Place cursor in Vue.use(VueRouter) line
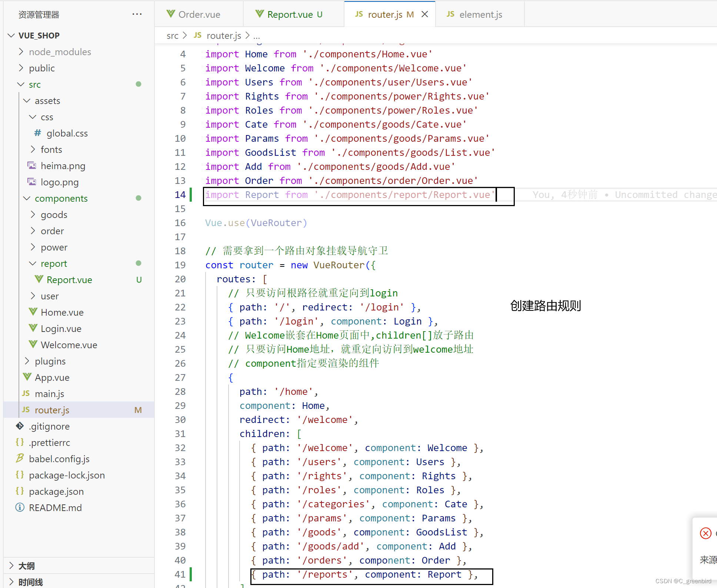717x588 pixels. [x=256, y=222]
